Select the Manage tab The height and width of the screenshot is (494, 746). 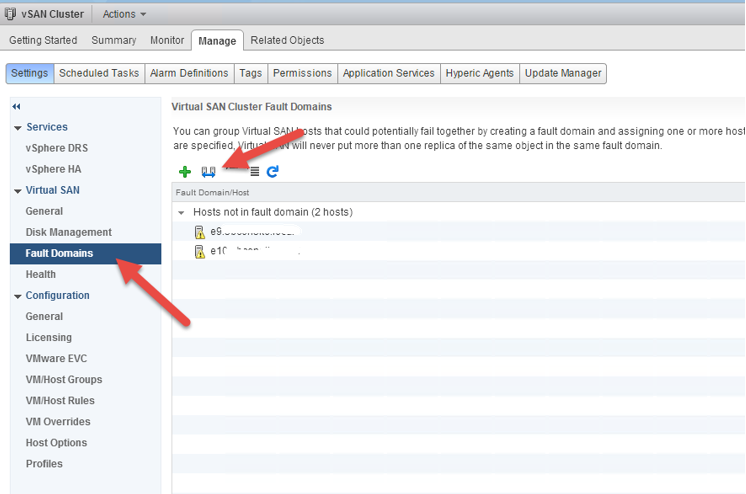click(x=217, y=40)
